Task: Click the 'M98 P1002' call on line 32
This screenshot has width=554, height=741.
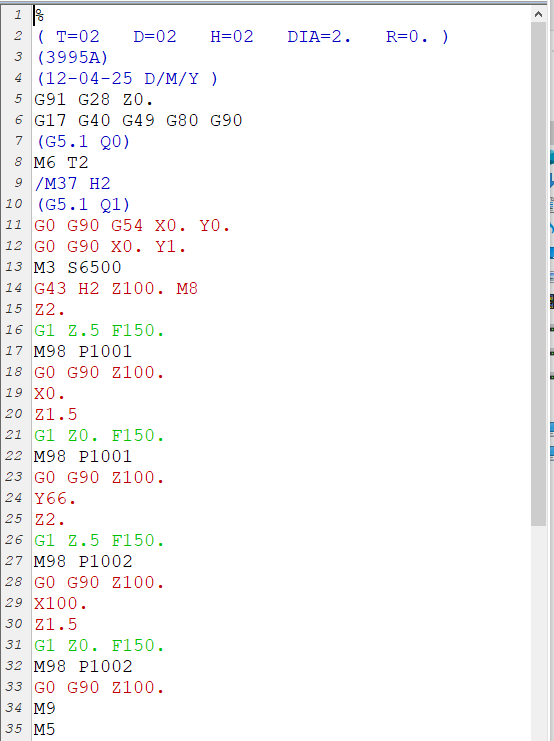Action: click(83, 666)
